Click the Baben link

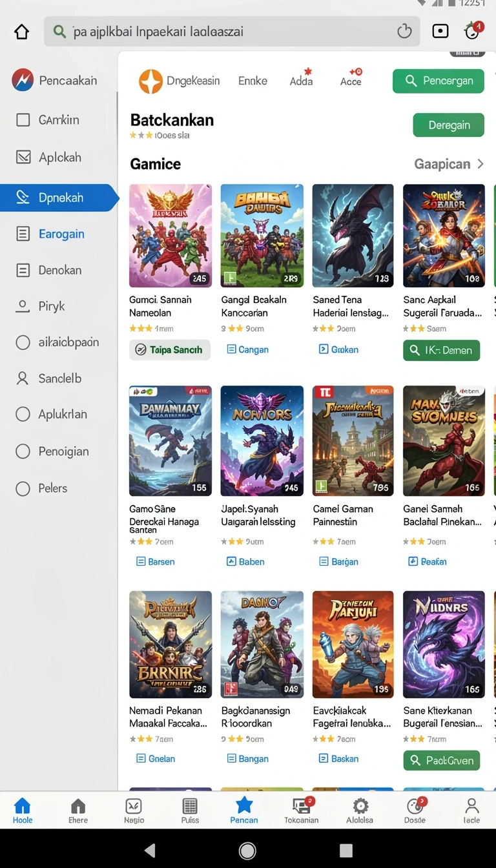pyautogui.click(x=245, y=562)
